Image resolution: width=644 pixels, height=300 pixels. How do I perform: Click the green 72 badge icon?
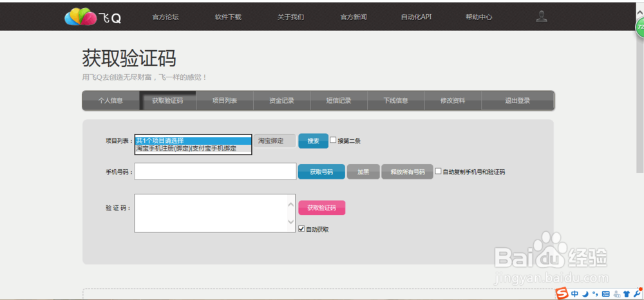tap(640, 28)
